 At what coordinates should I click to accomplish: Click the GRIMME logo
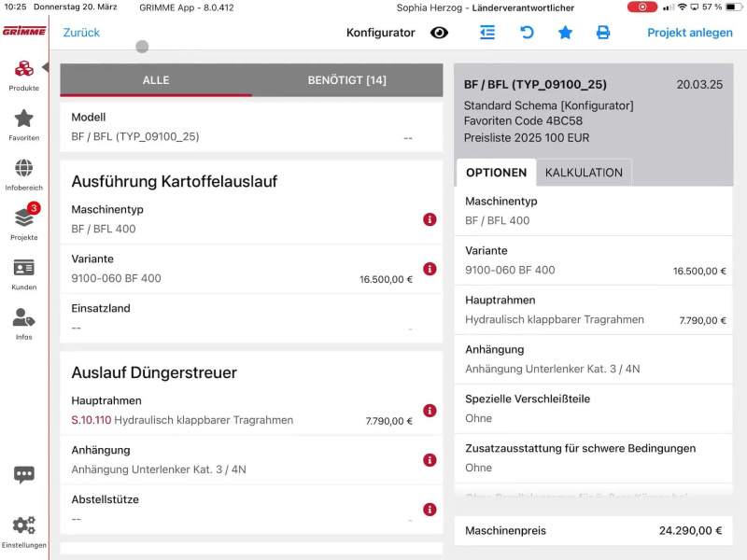click(24, 32)
